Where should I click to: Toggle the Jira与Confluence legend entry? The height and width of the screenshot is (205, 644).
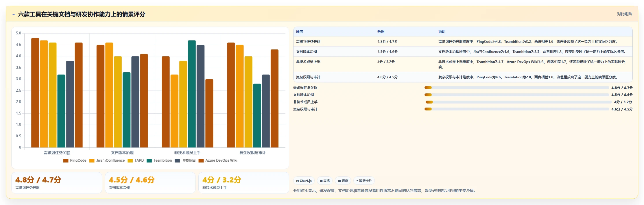[x=107, y=160]
